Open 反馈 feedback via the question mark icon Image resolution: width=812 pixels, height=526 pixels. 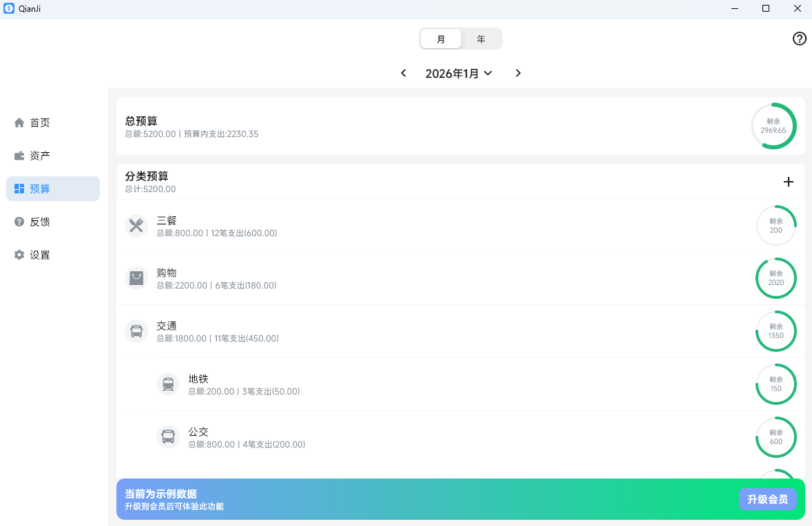[x=19, y=221]
